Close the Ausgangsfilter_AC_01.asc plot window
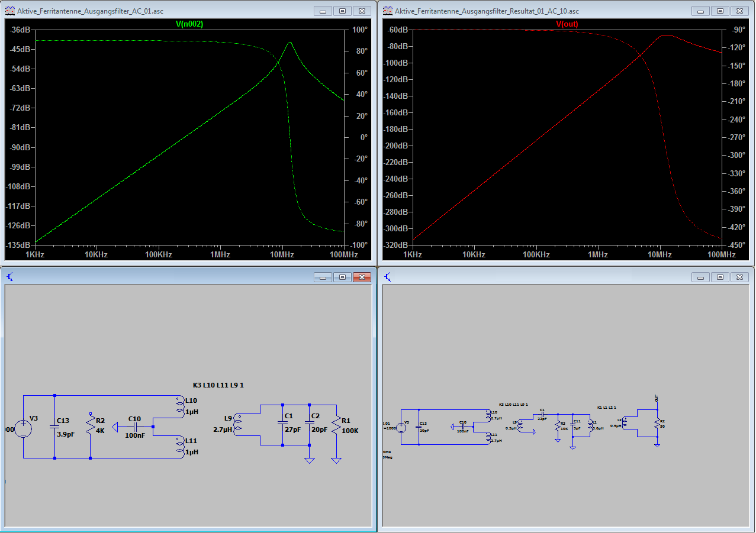Screen dimensions: 756x533 (362, 11)
